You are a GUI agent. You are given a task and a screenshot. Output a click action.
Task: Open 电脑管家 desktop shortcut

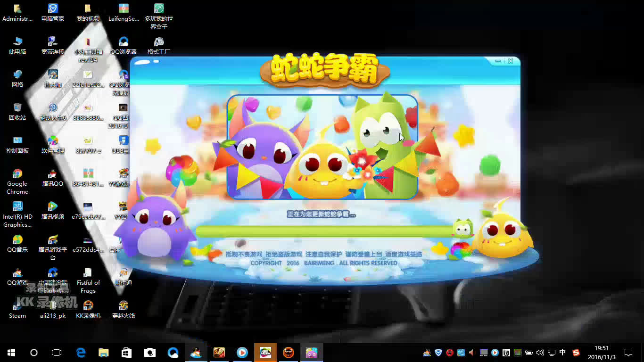click(x=53, y=13)
